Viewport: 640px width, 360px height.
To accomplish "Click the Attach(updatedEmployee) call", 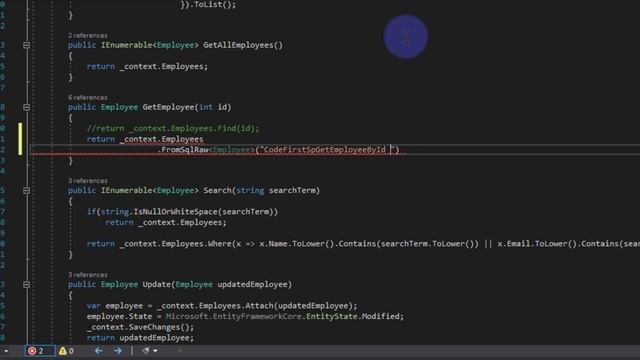I will pos(300,306).
